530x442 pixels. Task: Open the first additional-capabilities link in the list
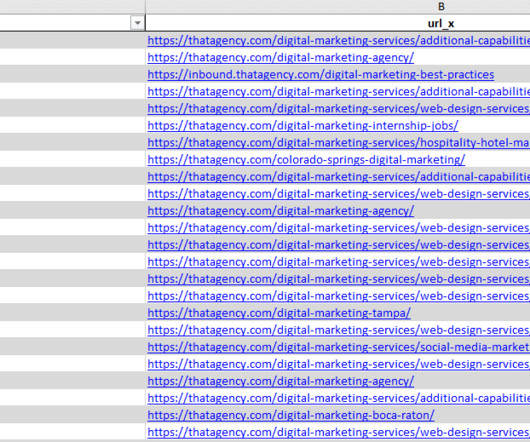point(339,40)
